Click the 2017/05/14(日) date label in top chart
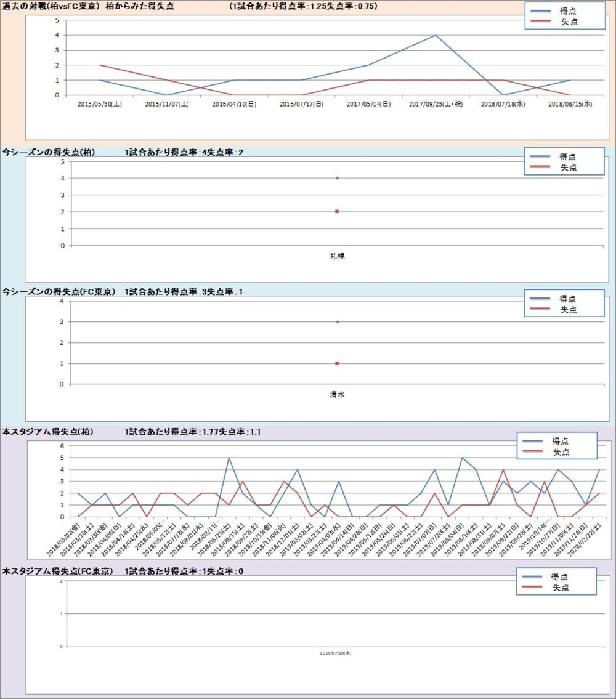The image size is (616, 699). (368, 105)
